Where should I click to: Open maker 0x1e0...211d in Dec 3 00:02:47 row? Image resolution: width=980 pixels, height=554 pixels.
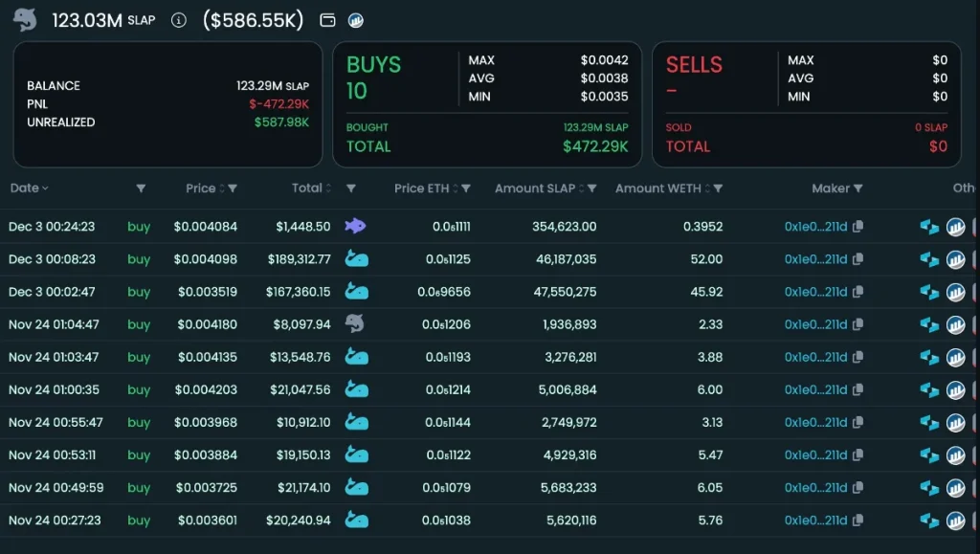click(x=815, y=292)
